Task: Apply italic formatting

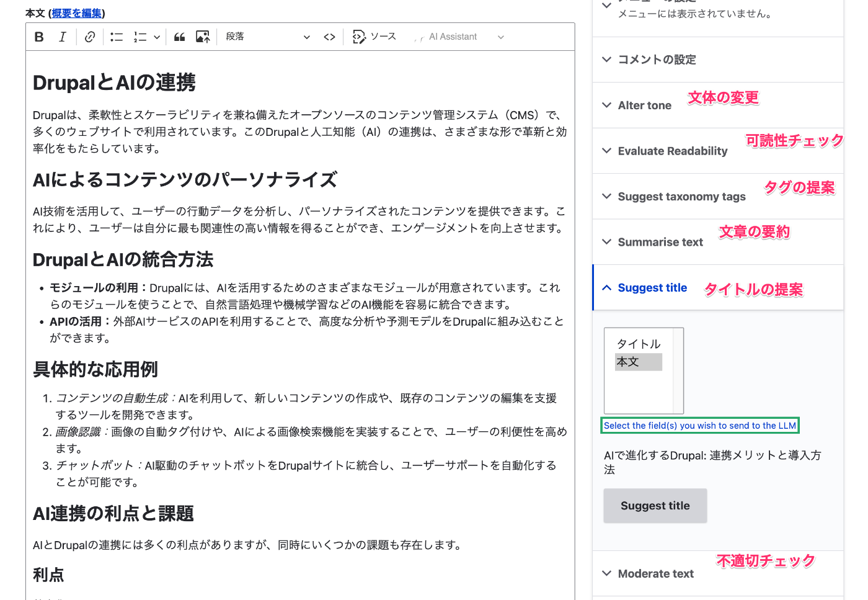Action: click(x=62, y=37)
